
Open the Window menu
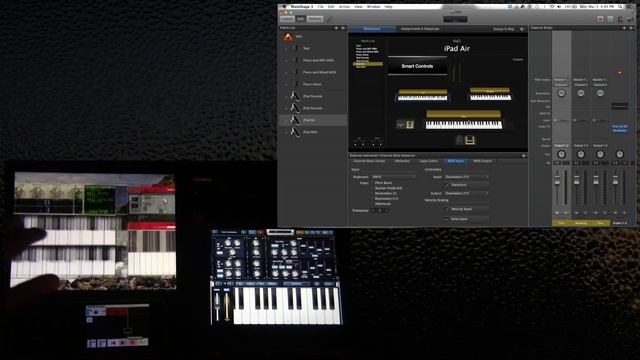pyautogui.click(x=373, y=7)
